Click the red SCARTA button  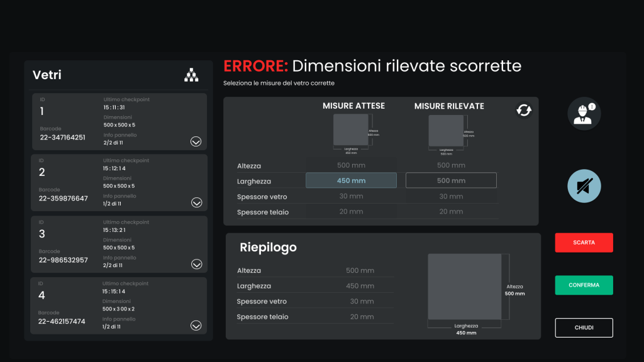coord(584,243)
